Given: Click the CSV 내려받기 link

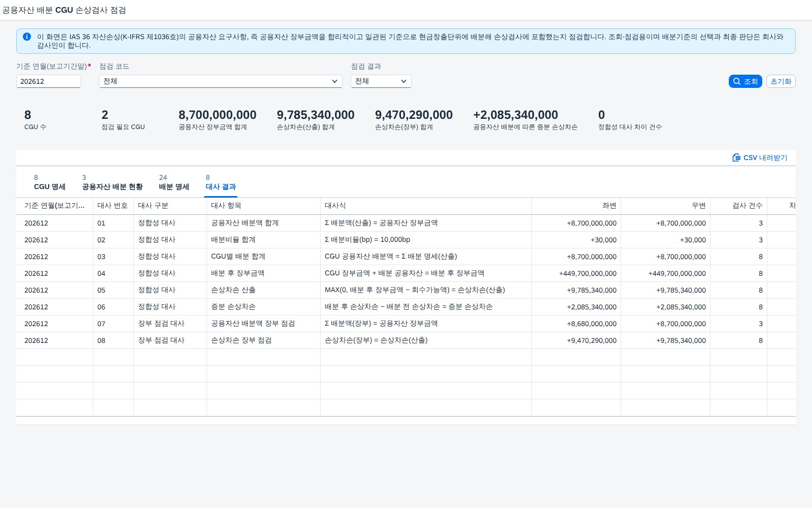Looking at the screenshot, I should pyautogui.click(x=760, y=157).
